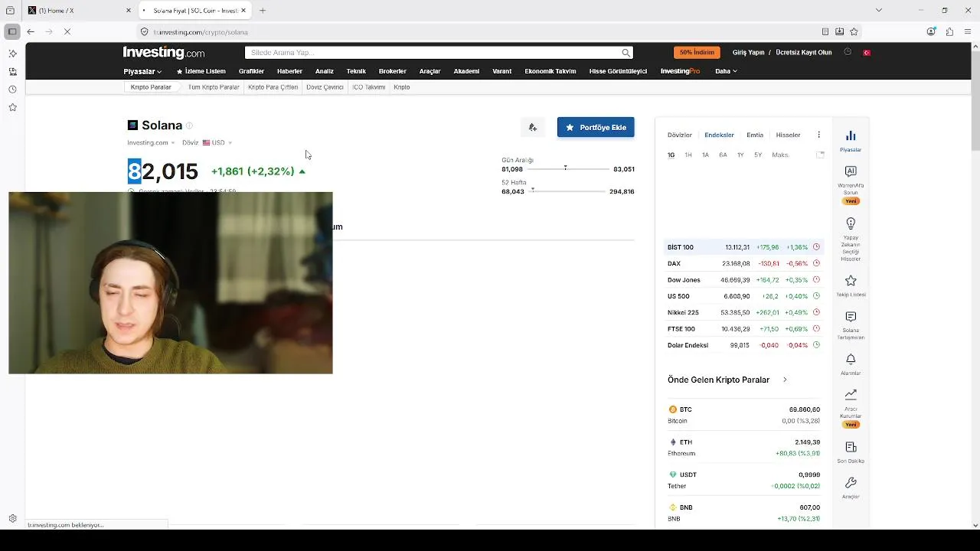The width and height of the screenshot is (980, 551).
Task: Expand the Piyasalar dropdown in nav bar
Action: click(142, 71)
